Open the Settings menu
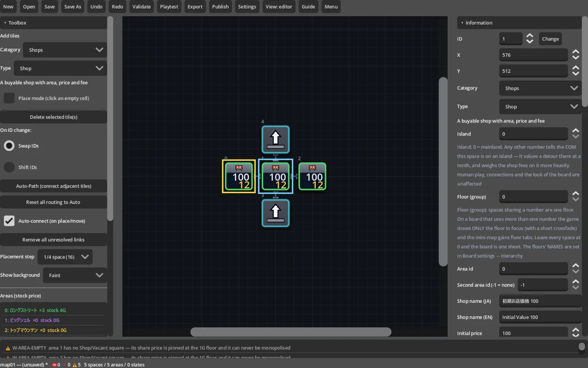588x368 pixels. 247,6
